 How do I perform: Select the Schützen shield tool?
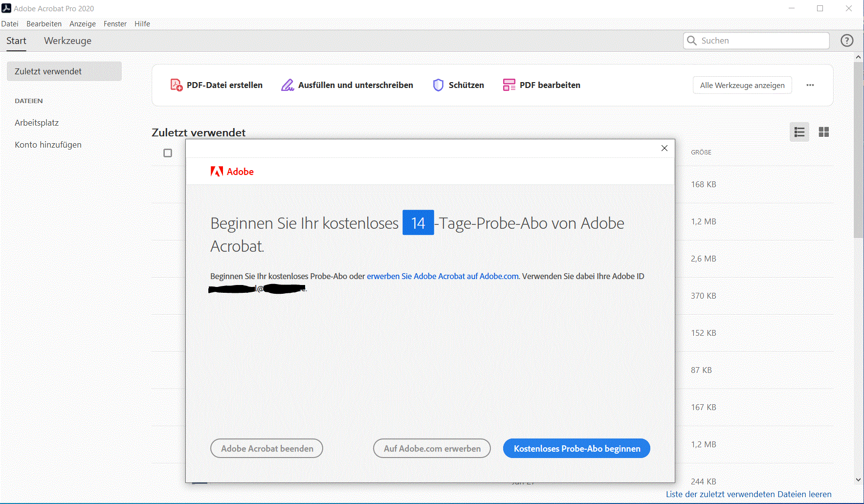click(458, 85)
